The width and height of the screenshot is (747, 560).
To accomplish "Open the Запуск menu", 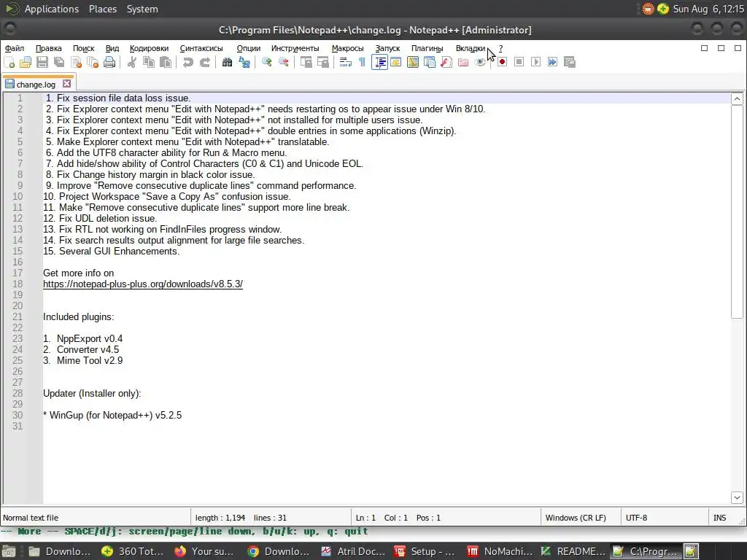I will pyautogui.click(x=387, y=48).
